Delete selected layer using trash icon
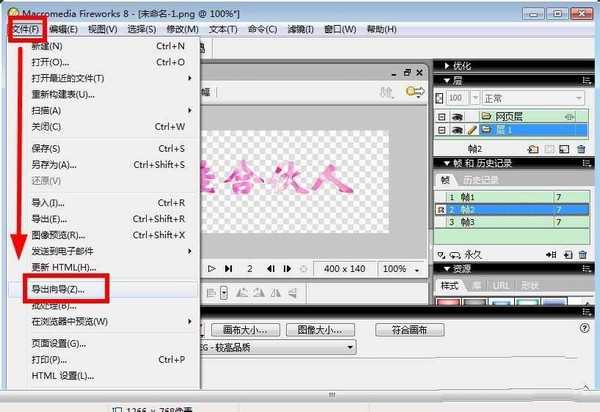600x412 pixels. (x=582, y=149)
